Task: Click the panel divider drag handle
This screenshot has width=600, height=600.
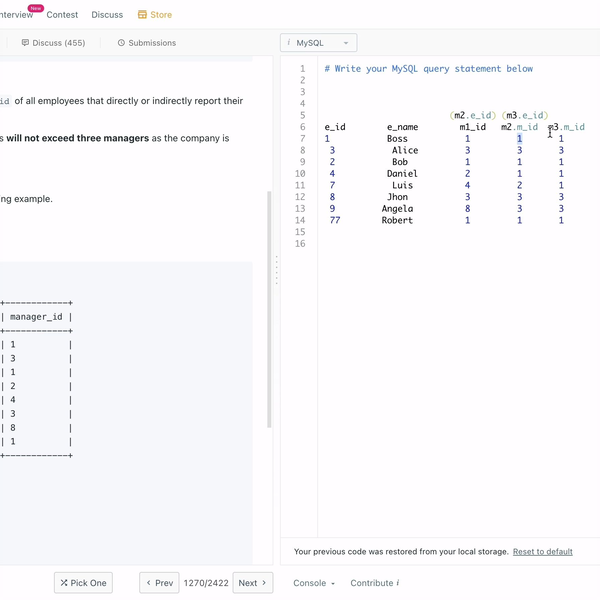Action: click(x=276, y=270)
